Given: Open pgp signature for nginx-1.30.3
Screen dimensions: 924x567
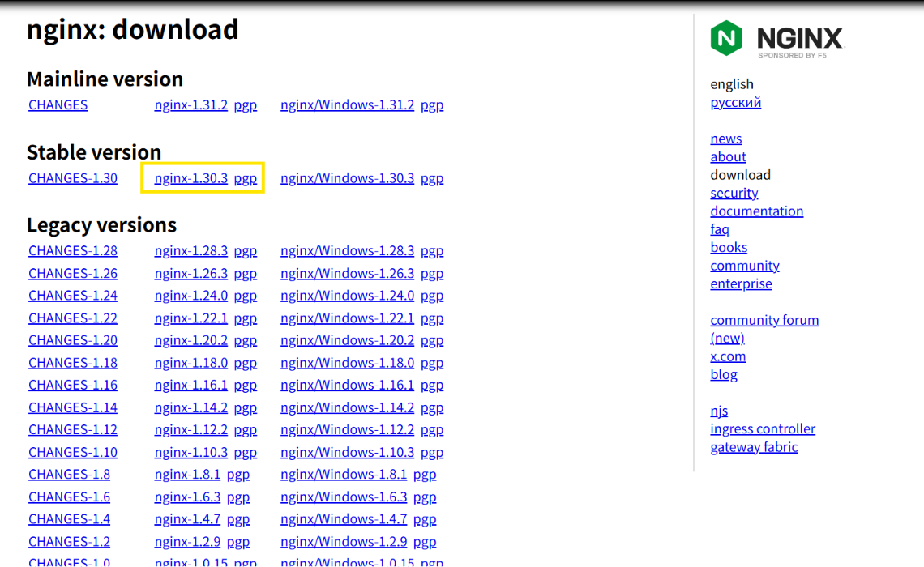Looking at the screenshot, I should pos(245,178).
